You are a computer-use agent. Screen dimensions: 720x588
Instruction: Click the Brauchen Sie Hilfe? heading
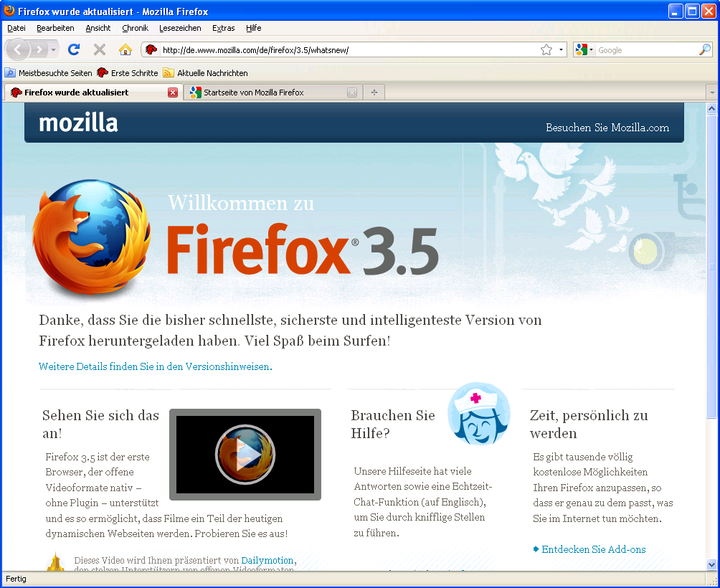[x=392, y=424]
